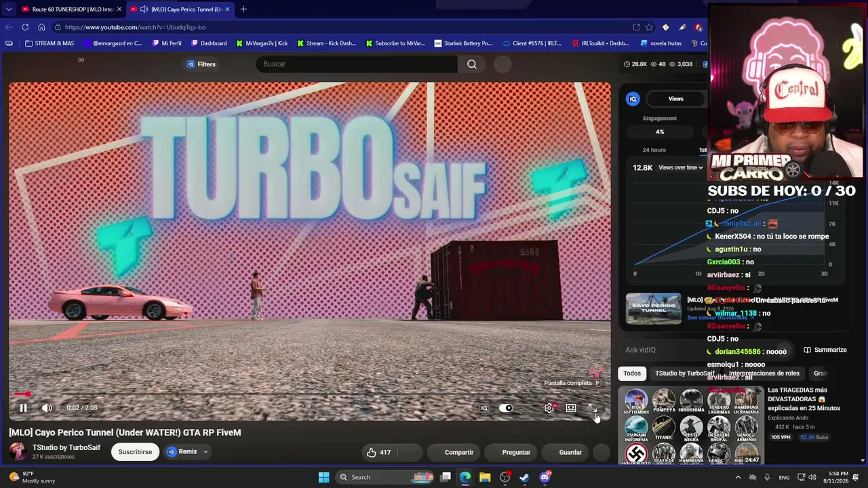Click the Suscribirse button
The width and height of the screenshot is (868, 488).
click(135, 452)
